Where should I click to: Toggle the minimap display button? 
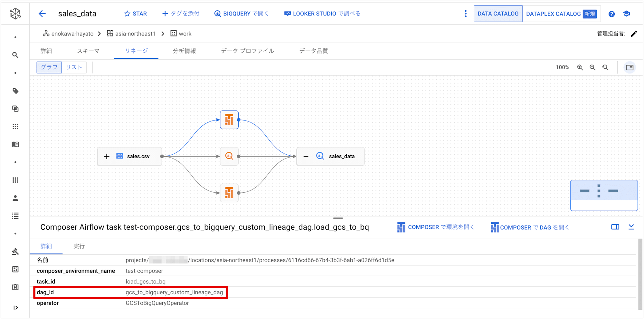[630, 67]
